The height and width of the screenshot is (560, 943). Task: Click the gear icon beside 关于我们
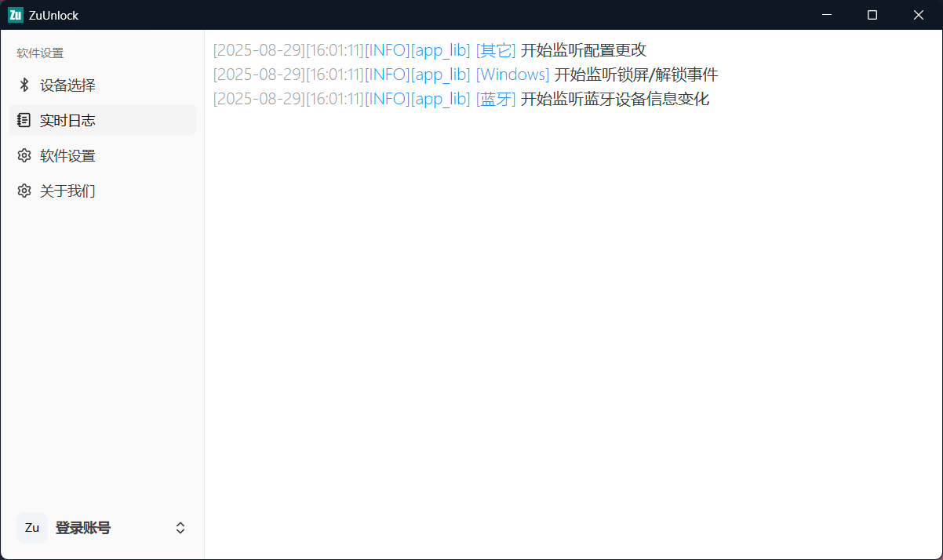pyautogui.click(x=24, y=190)
